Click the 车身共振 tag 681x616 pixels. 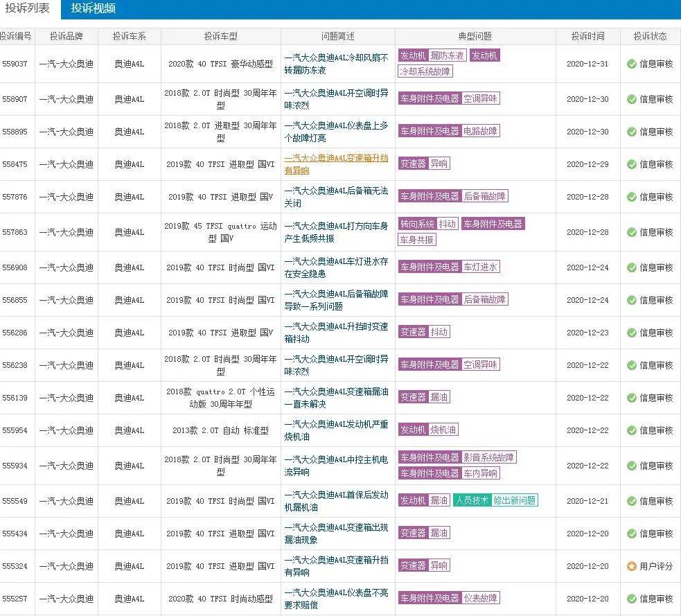click(x=417, y=240)
